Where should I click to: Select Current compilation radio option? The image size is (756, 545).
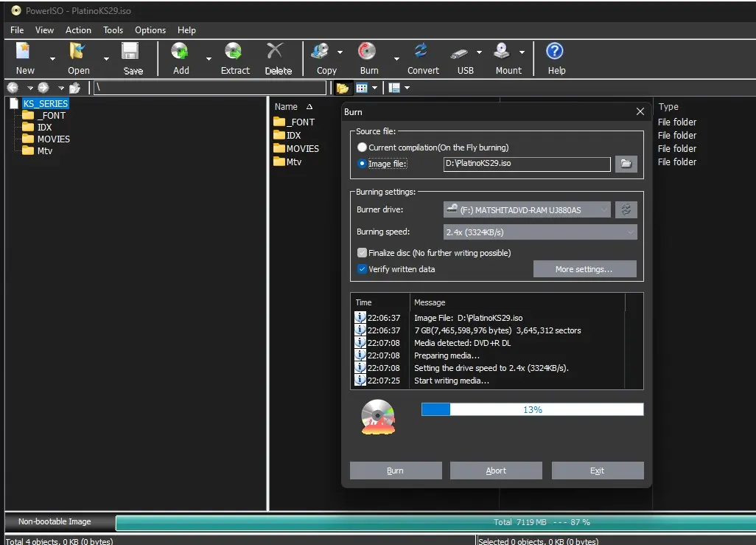tap(362, 147)
